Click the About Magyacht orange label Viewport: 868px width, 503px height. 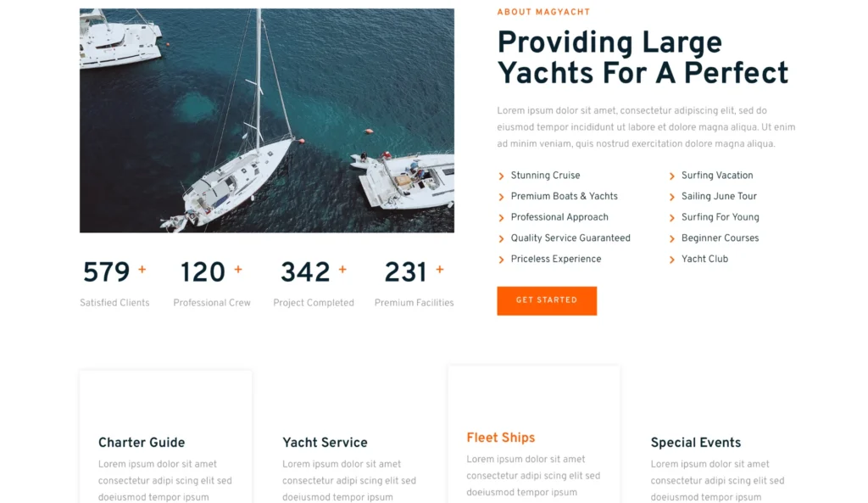point(543,13)
